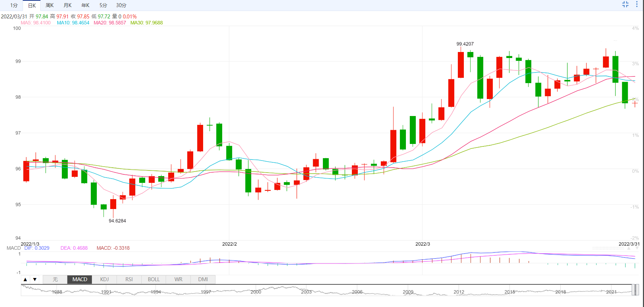Turn off indicators with the 无 button
Image resolution: width=644 pixels, height=307 pixels.
[55, 279]
